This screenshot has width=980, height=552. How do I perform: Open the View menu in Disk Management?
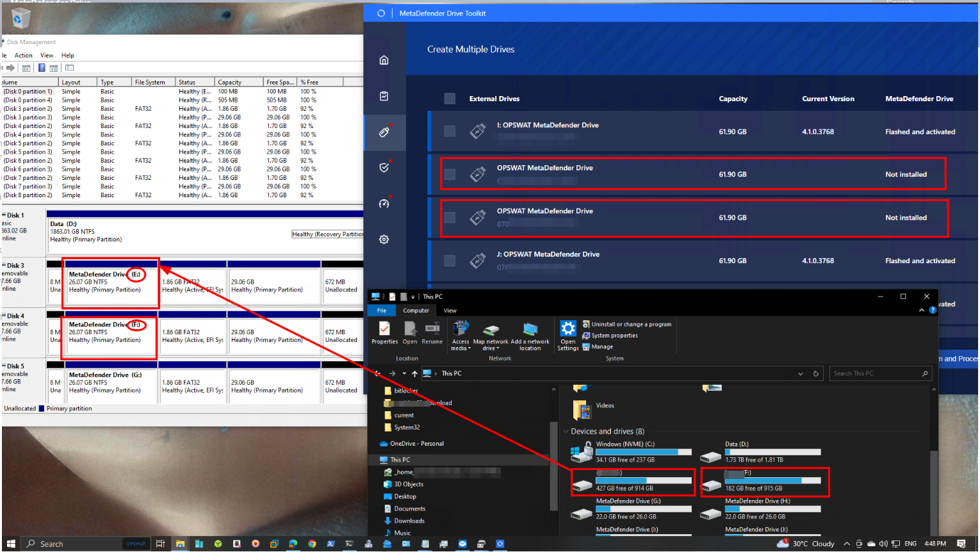click(47, 56)
